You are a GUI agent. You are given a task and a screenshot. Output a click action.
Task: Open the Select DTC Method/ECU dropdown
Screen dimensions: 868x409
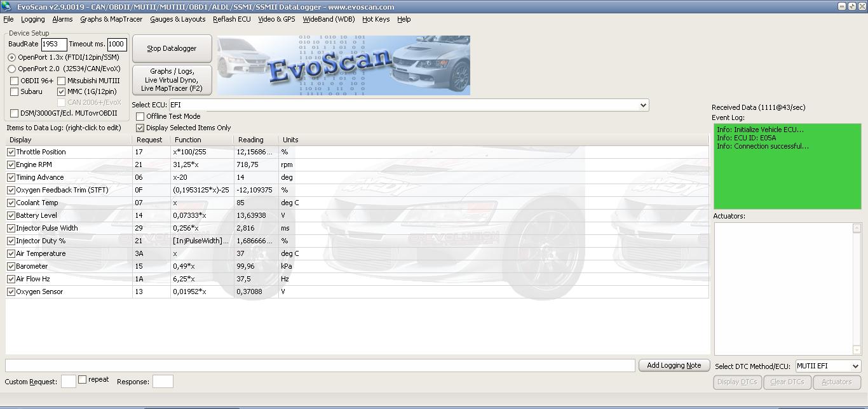click(855, 366)
